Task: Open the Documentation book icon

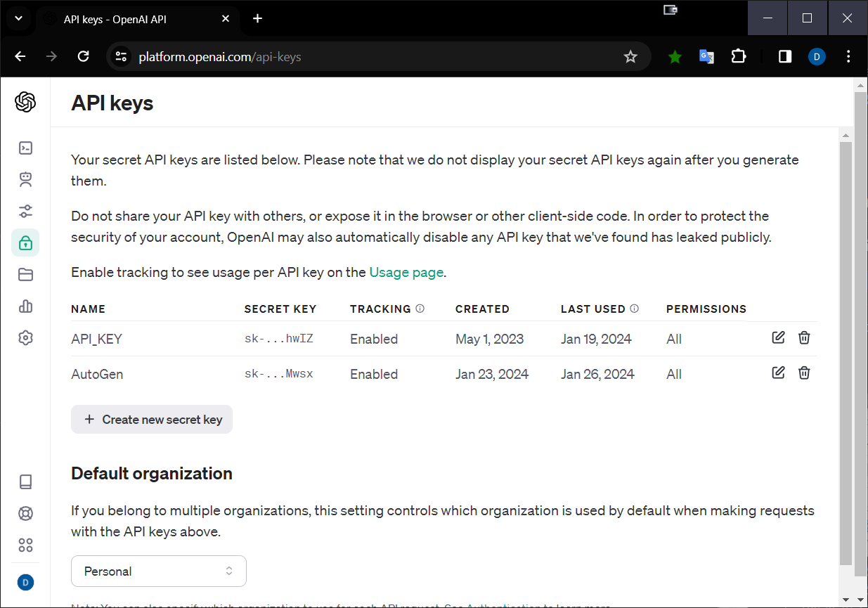Action: [25, 481]
